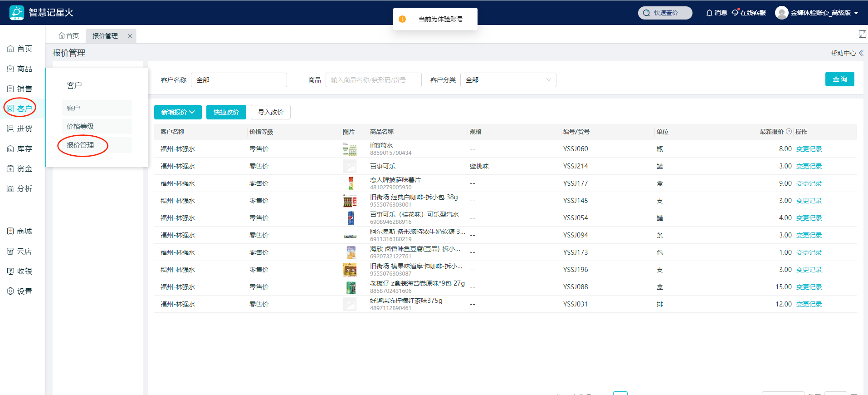Viewport: 868px width, 395px height.
Task: Select 客户 in the submenu panel
Action: point(97,108)
